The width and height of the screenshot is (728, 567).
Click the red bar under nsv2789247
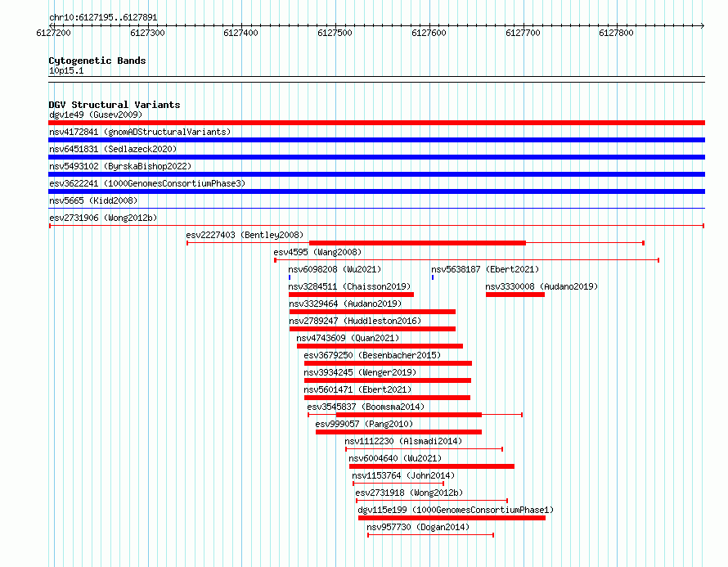(372, 329)
